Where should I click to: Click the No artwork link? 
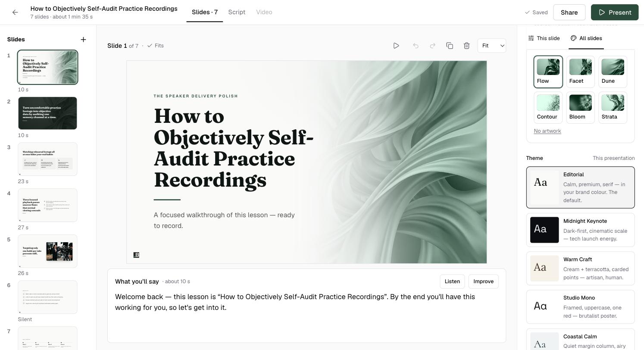tap(547, 131)
